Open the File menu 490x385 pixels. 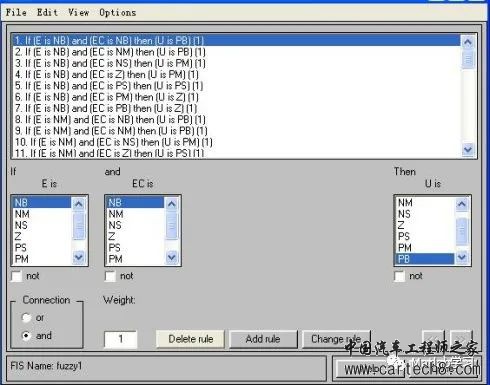click(x=16, y=13)
